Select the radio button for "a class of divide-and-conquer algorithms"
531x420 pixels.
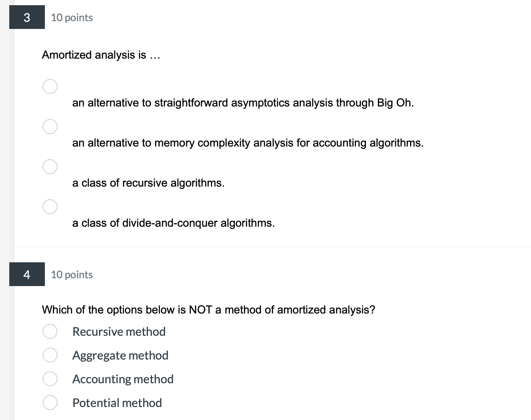[50, 207]
